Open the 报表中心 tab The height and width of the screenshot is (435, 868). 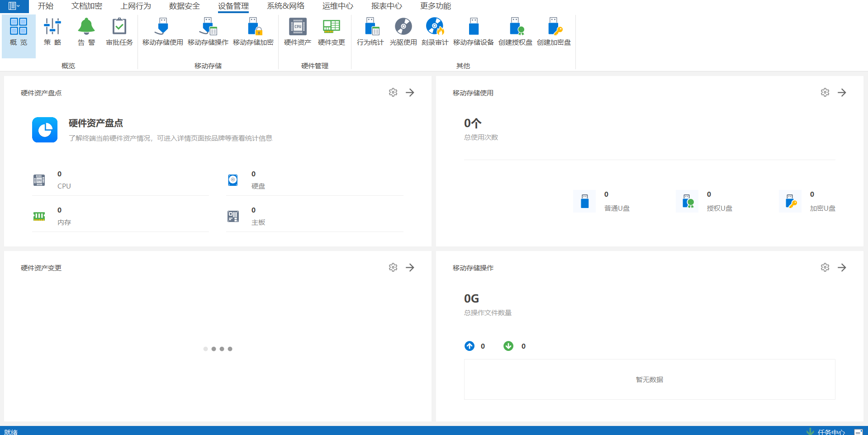pyautogui.click(x=386, y=6)
